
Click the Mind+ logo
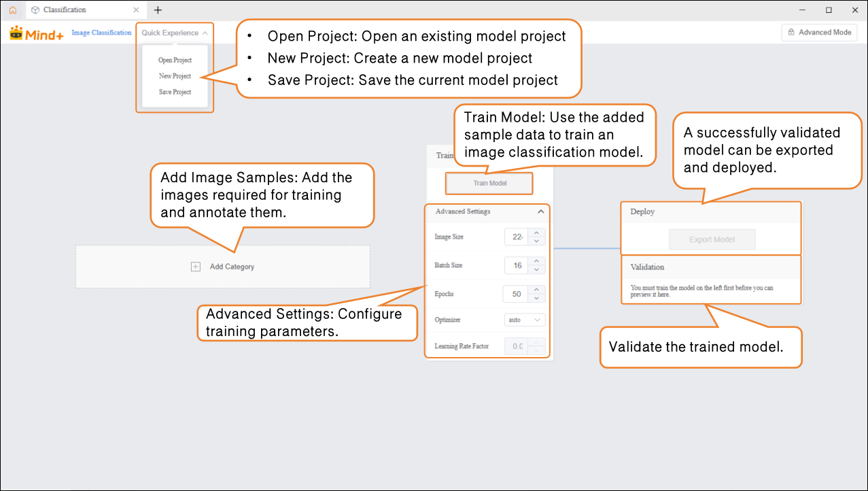click(37, 33)
